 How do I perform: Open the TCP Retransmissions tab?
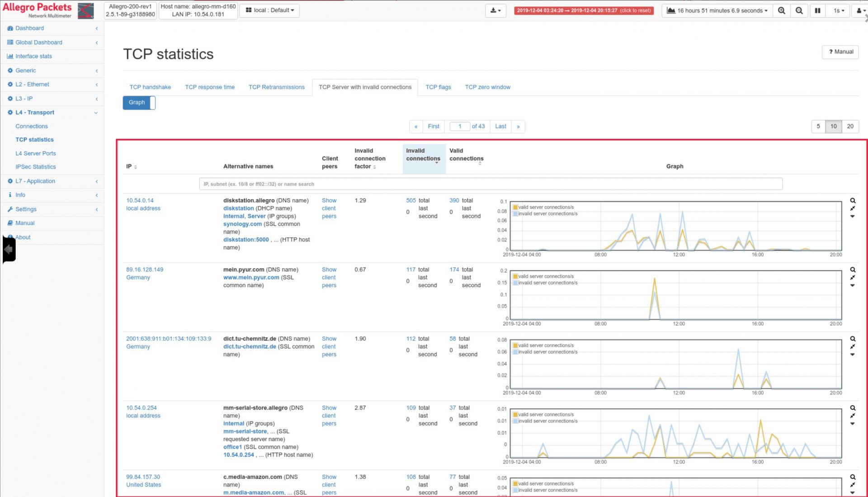point(276,87)
